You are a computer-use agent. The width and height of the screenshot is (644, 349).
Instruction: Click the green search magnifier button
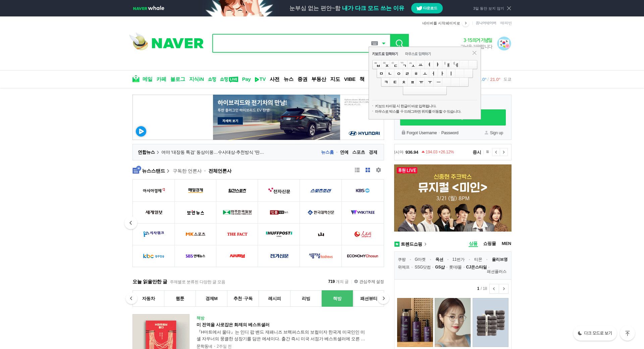pos(399,43)
